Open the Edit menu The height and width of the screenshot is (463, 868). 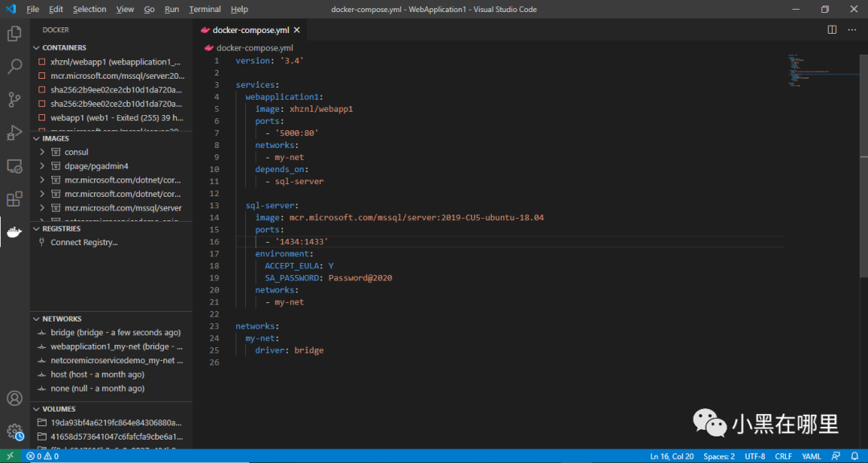(x=56, y=10)
